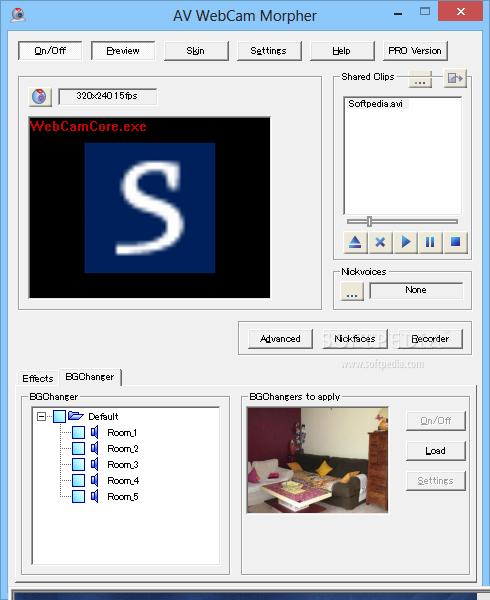Open Nickvoices browse ellipsis button
The image size is (490, 600).
point(352,292)
